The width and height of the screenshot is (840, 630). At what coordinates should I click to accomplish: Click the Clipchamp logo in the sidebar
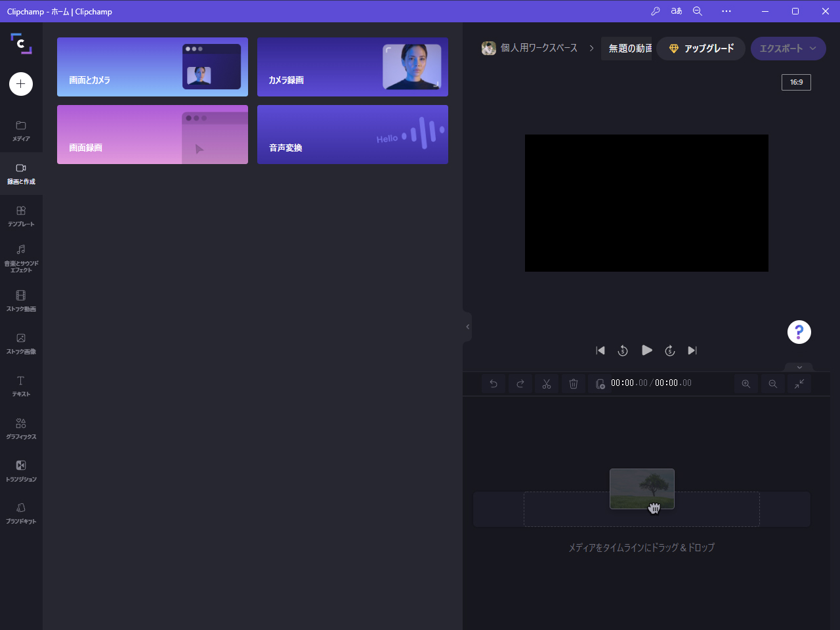tap(21, 43)
